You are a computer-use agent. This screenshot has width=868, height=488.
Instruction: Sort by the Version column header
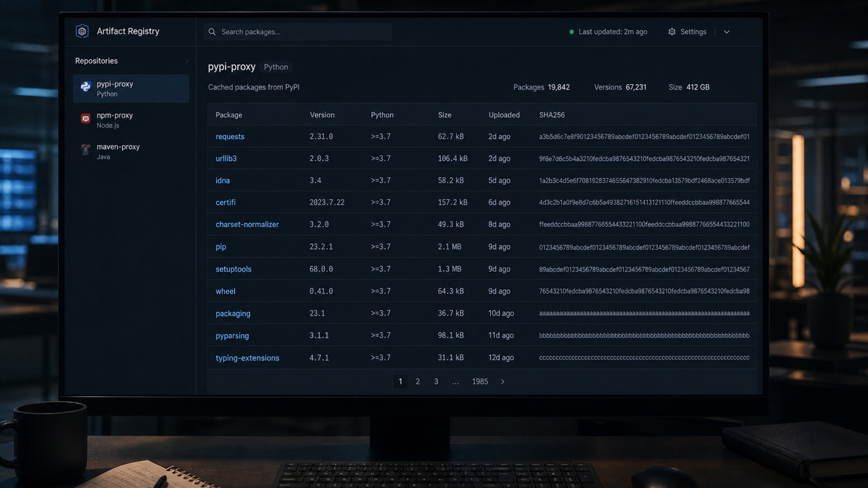[x=322, y=115]
